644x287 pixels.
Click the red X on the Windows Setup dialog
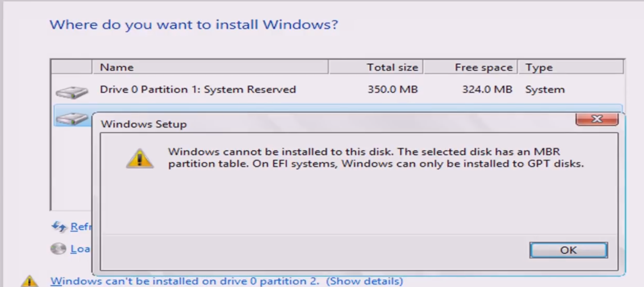tap(597, 119)
